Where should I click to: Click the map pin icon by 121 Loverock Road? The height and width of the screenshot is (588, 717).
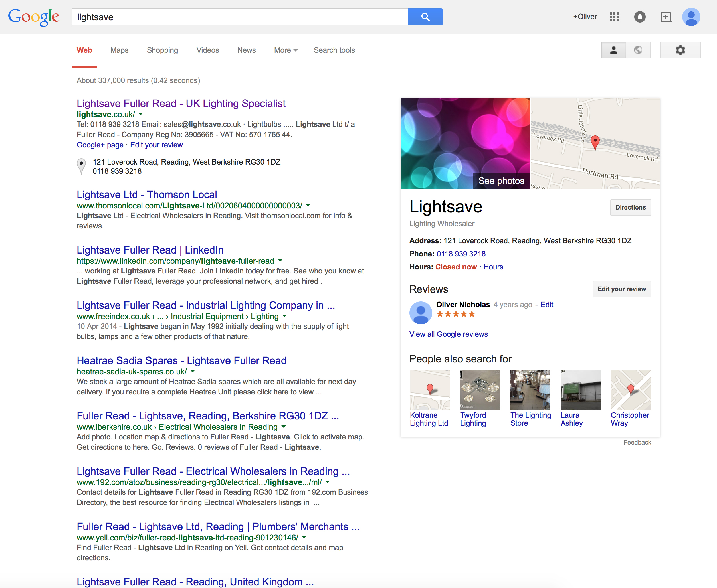tap(81, 166)
